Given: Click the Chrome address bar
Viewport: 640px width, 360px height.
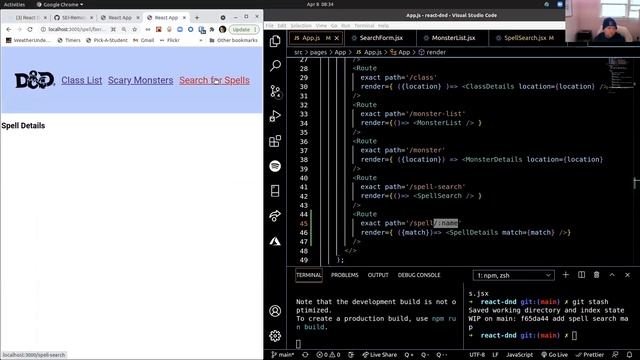Looking at the screenshot, I should (76, 29).
